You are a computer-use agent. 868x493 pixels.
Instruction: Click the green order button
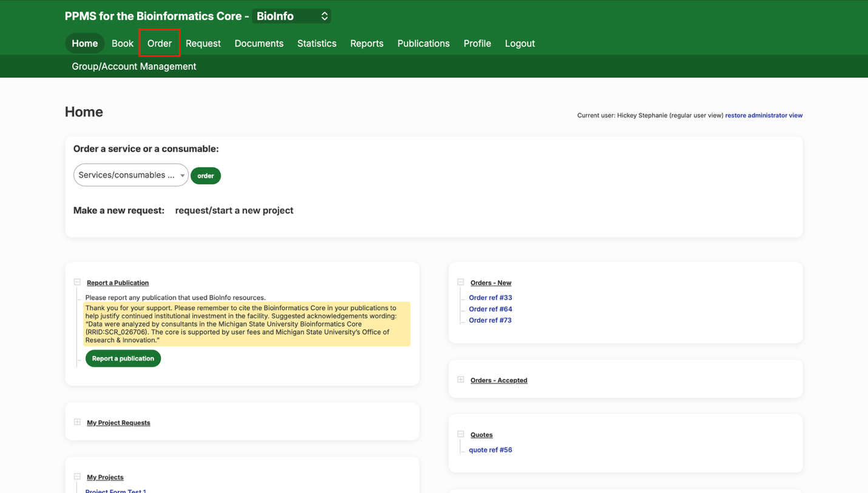click(206, 176)
